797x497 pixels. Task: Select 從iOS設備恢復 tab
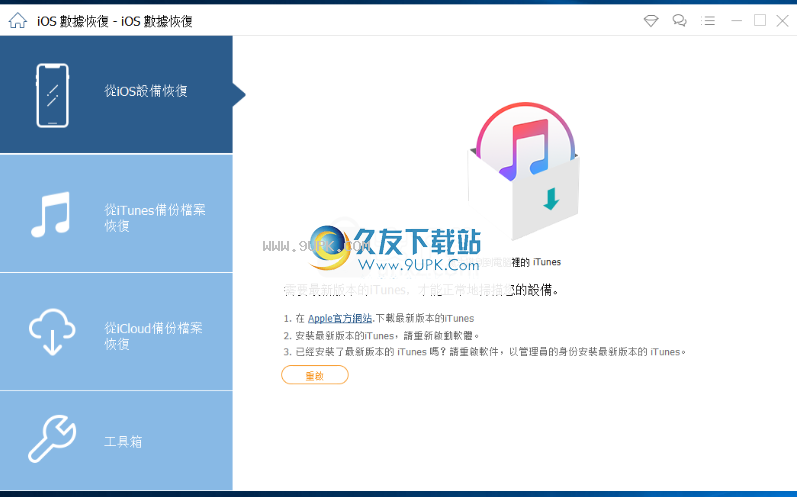[116, 95]
